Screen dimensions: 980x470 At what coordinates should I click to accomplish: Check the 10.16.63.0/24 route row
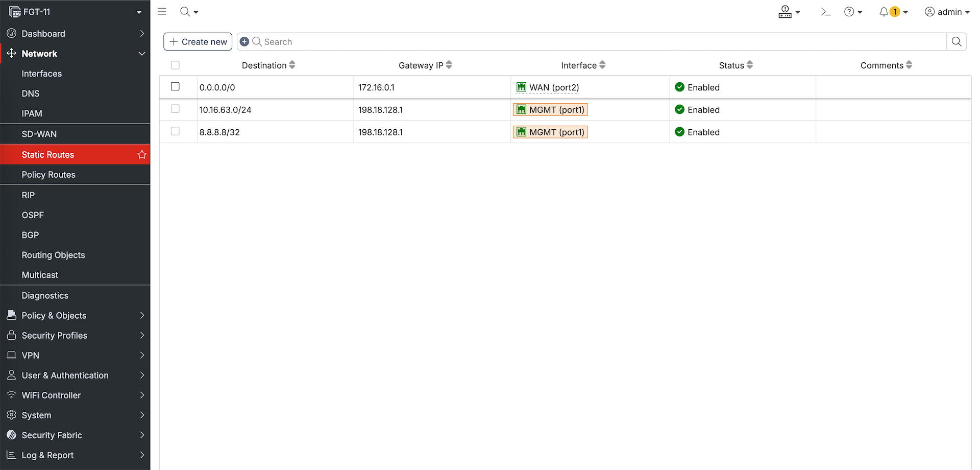(175, 109)
